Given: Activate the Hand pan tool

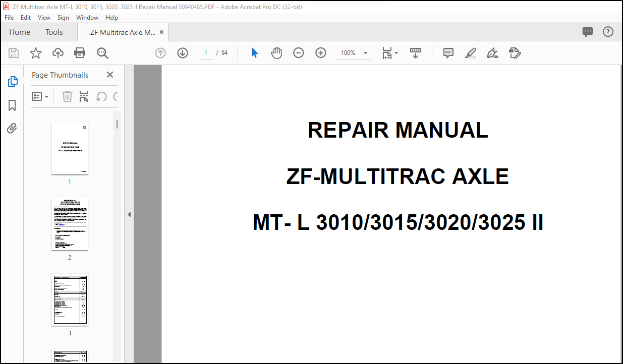Looking at the screenshot, I should 276,53.
